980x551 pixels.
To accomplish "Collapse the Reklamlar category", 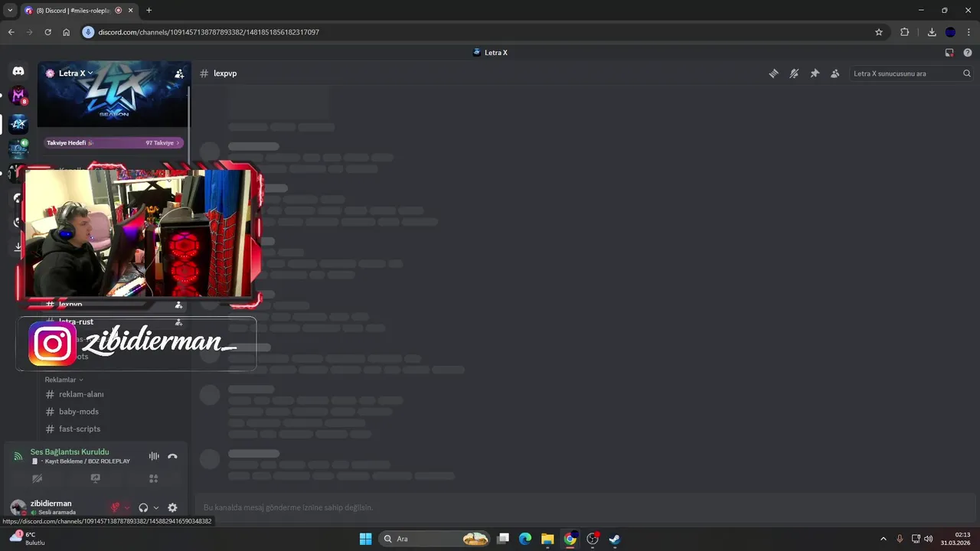I will point(64,380).
